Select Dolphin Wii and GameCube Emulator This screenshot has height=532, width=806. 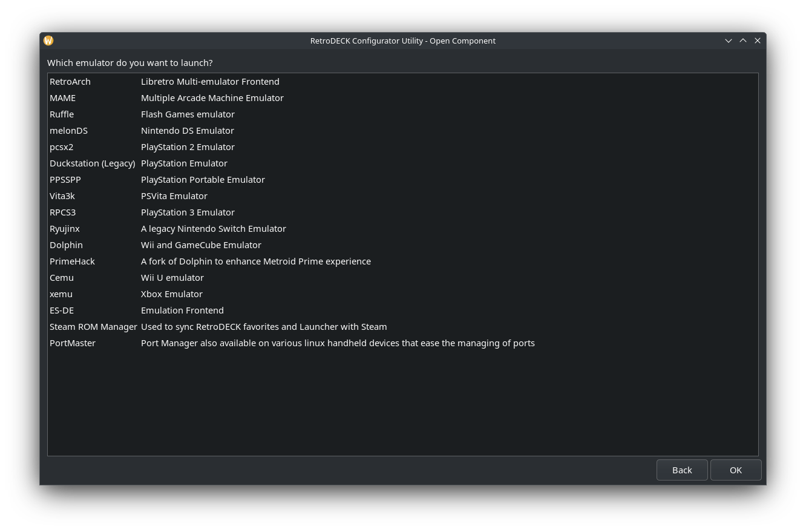67,245
